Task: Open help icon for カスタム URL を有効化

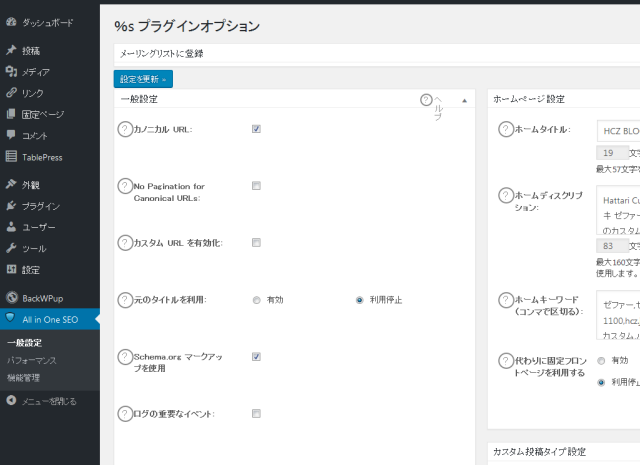Action: pyautogui.click(x=125, y=243)
